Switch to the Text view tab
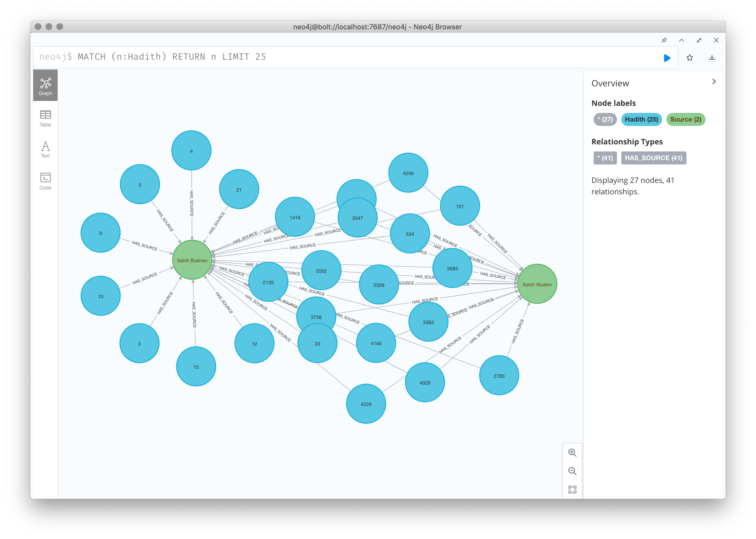Image resolution: width=756 pixels, height=539 pixels. 46,149
